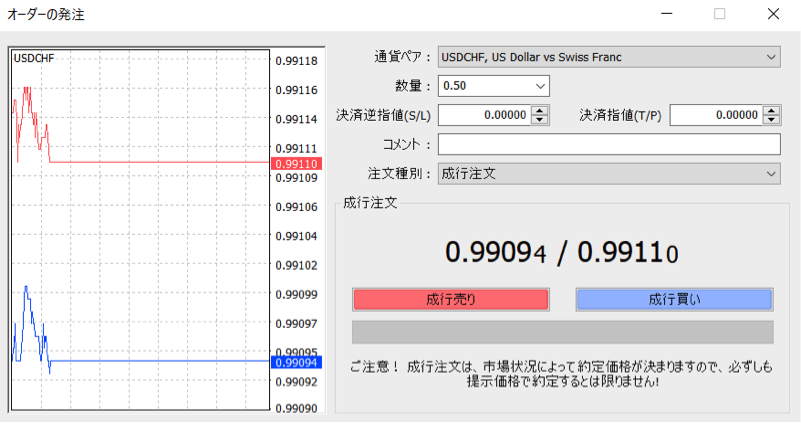This screenshot has height=423, width=801.
Task: Click the gray status bar below buttons
Action: 562,332
